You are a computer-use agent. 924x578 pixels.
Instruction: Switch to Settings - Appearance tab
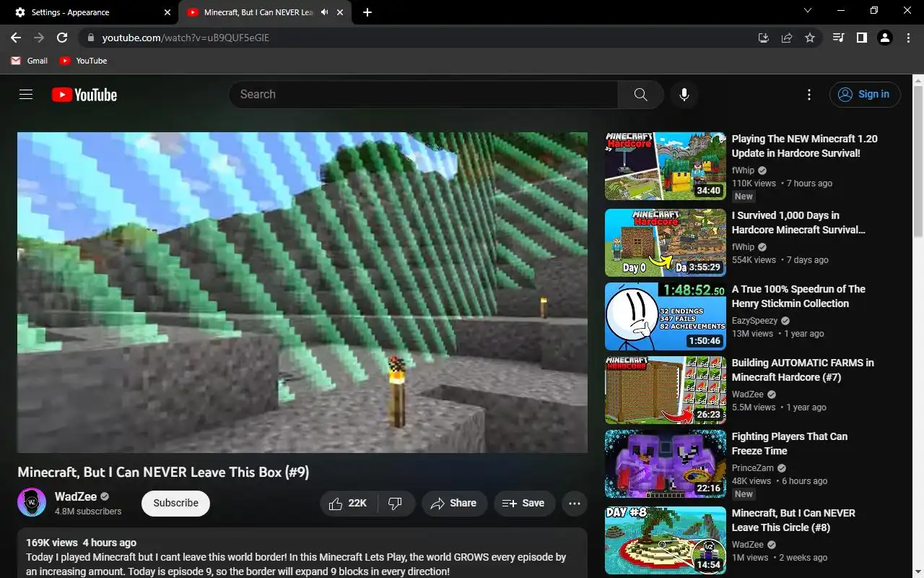[x=89, y=12]
